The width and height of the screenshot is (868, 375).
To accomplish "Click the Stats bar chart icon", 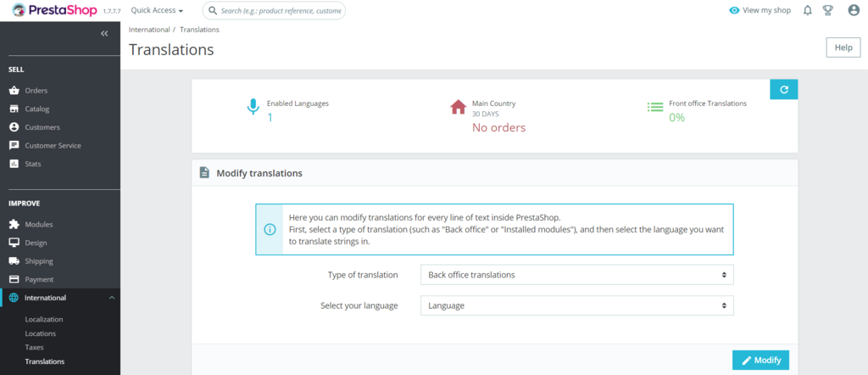I will pyautogui.click(x=14, y=164).
